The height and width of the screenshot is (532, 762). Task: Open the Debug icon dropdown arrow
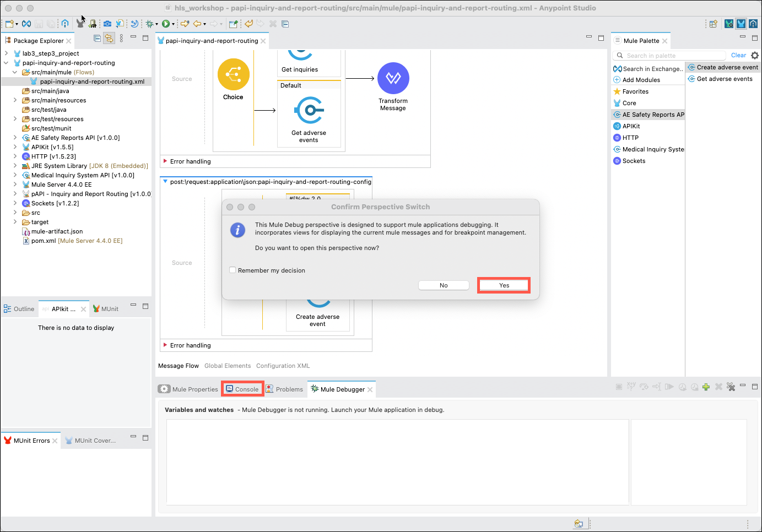point(156,24)
